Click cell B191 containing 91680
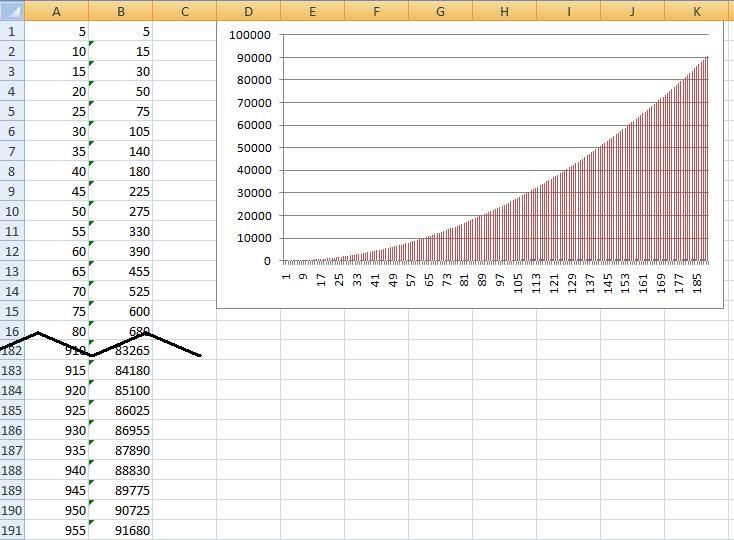This screenshot has height=540, width=734. coord(121,530)
